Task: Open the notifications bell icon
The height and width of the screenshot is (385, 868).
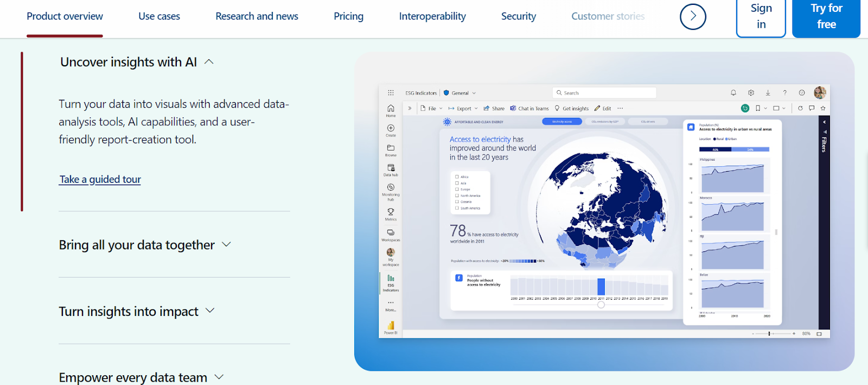Action: [733, 93]
